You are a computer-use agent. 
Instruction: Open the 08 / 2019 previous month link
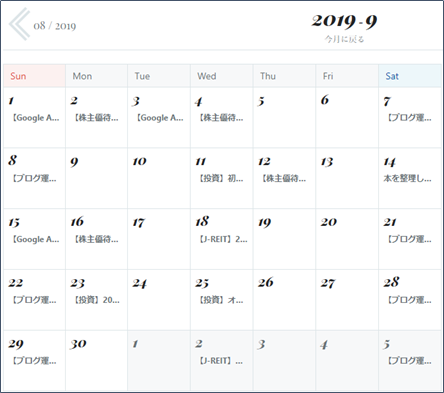coord(55,26)
